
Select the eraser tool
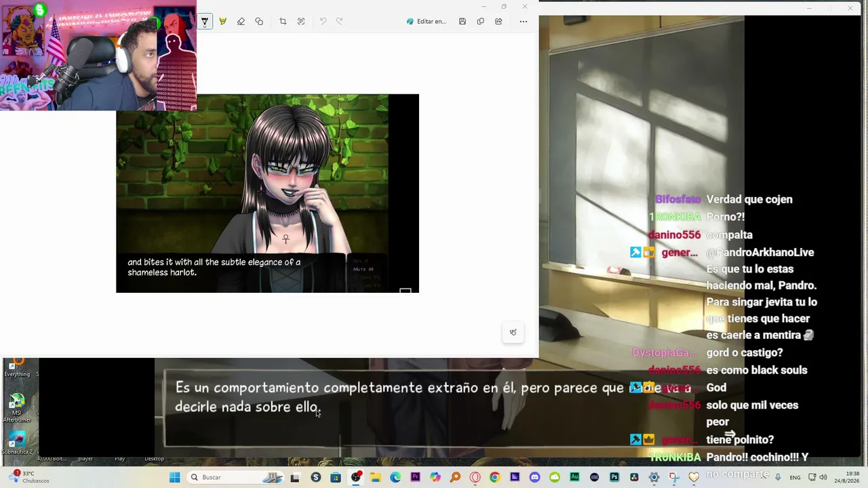(x=241, y=22)
